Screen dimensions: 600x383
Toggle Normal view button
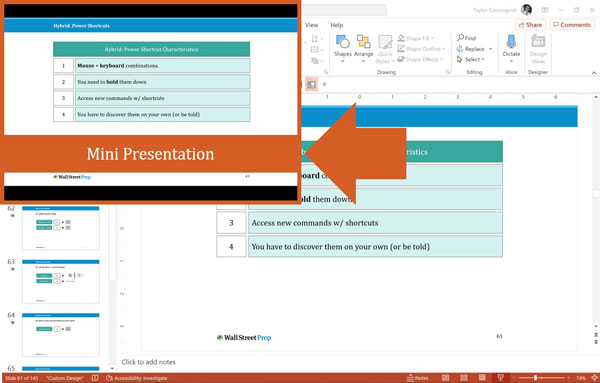pos(445,378)
